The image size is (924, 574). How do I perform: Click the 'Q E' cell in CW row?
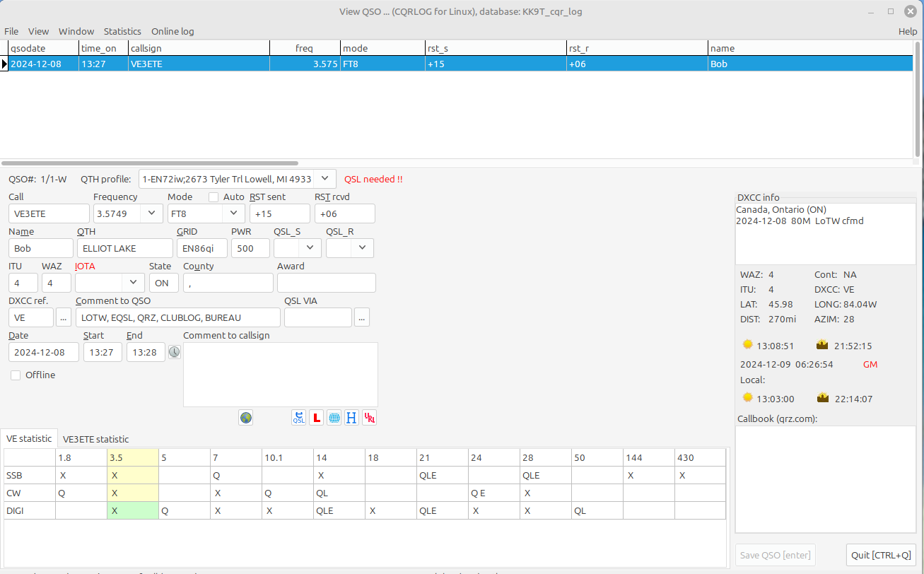click(x=494, y=493)
